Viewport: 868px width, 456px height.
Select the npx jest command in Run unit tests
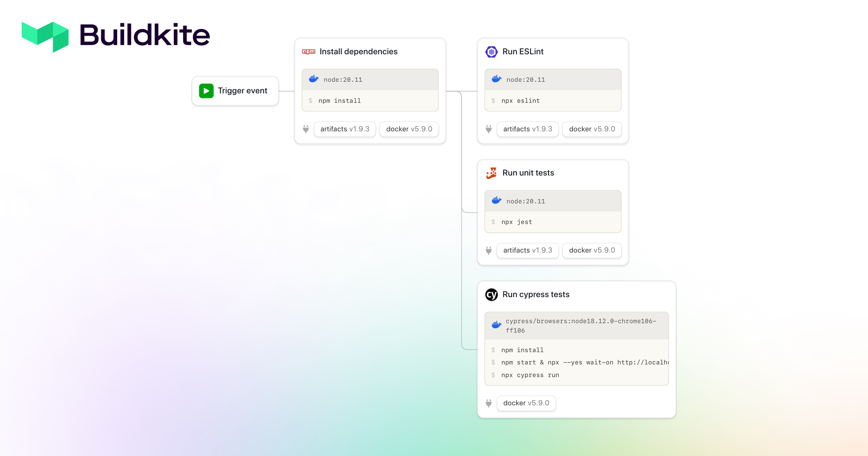[516, 222]
